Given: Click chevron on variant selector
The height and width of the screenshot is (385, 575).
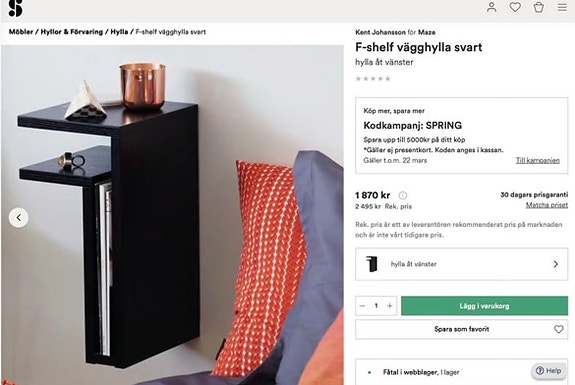Looking at the screenshot, I should 556,264.
